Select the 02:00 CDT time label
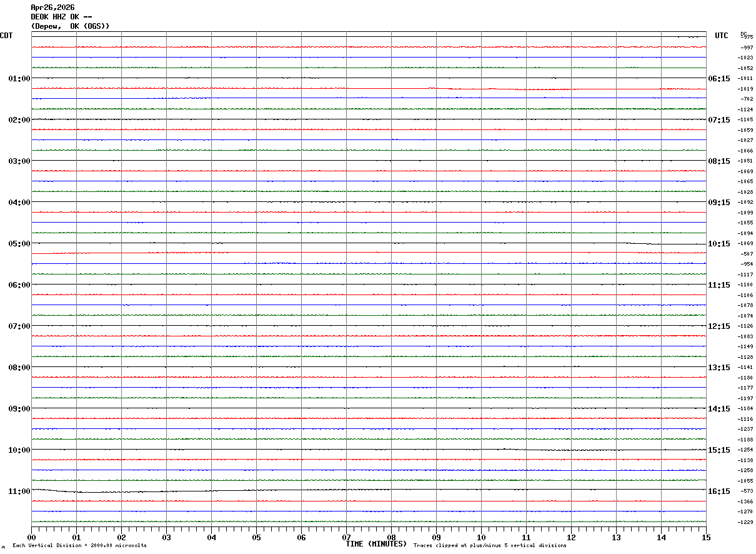This screenshot has height=554, width=756. (x=19, y=120)
